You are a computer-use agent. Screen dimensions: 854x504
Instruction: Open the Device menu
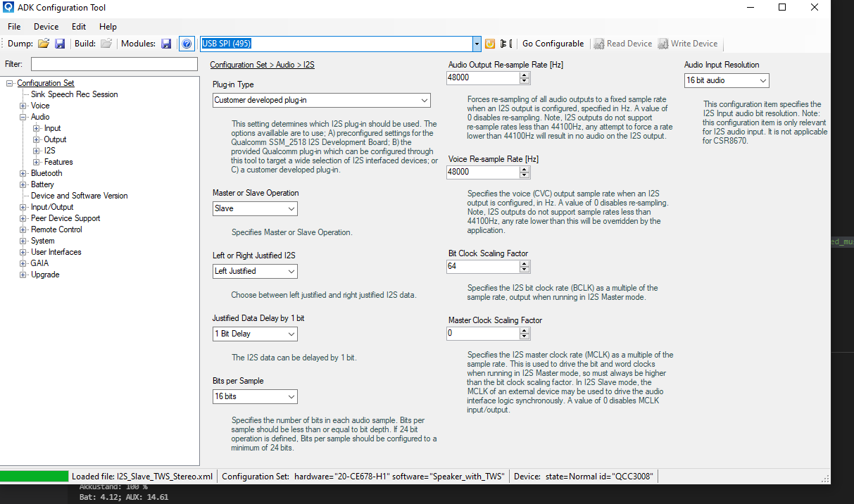[x=46, y=27]
